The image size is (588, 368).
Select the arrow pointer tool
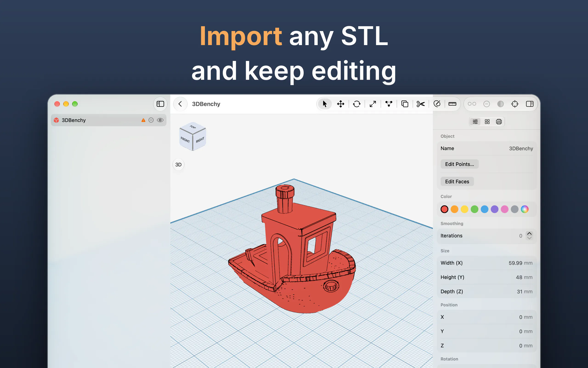pos(325,104)
